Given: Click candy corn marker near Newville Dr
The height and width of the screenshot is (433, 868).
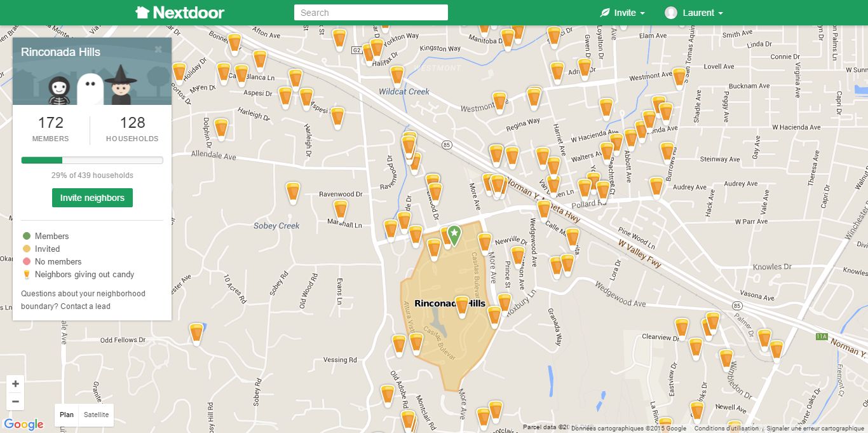Looking at the screenshot, I should click(485, 245).
